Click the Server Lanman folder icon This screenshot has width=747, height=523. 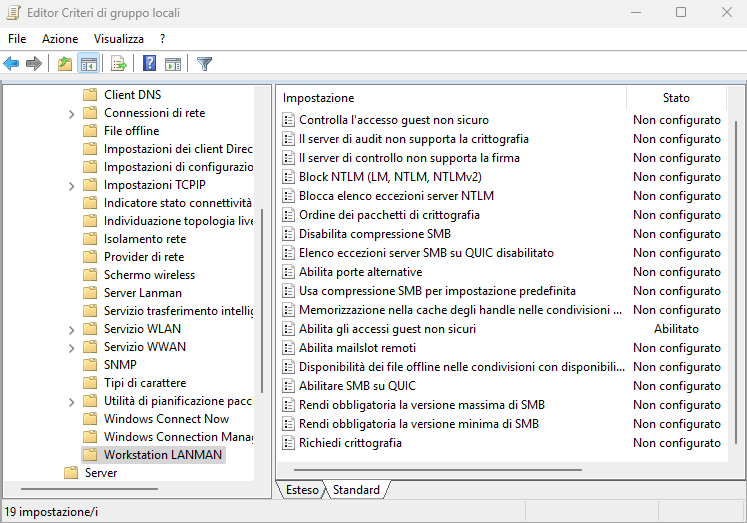pos(90,293)
